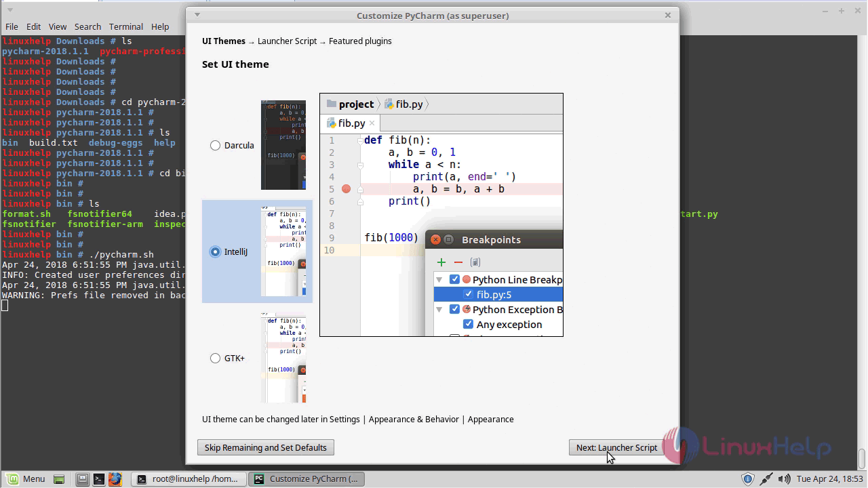Open the Terminal menu in menubar
The image size is (868, 488).
(126, 26)
